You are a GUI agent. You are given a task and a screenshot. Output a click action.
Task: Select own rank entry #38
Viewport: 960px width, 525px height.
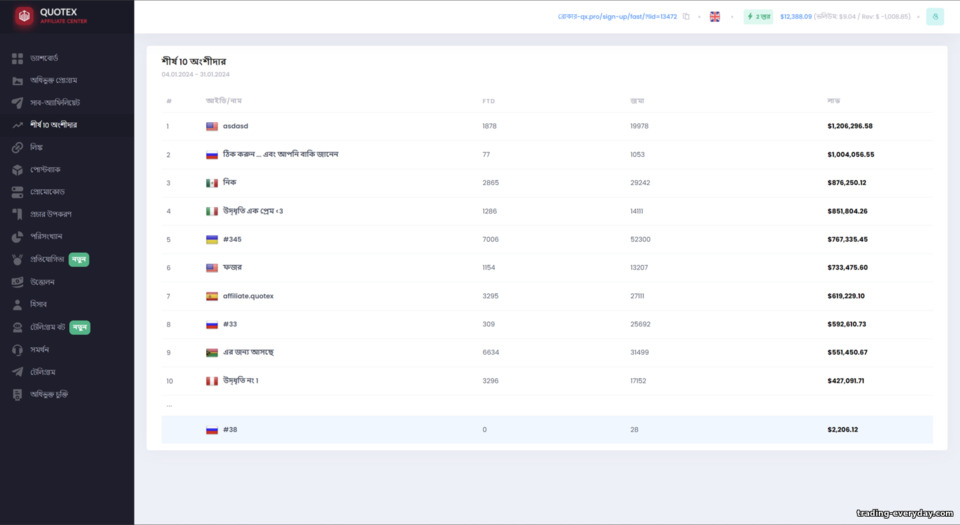(230, 430)
